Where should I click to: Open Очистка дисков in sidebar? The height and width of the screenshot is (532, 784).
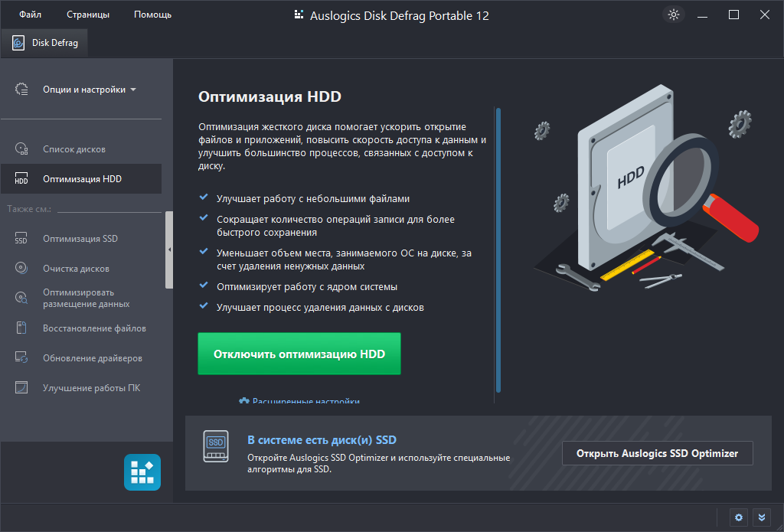tap(81, 269)
